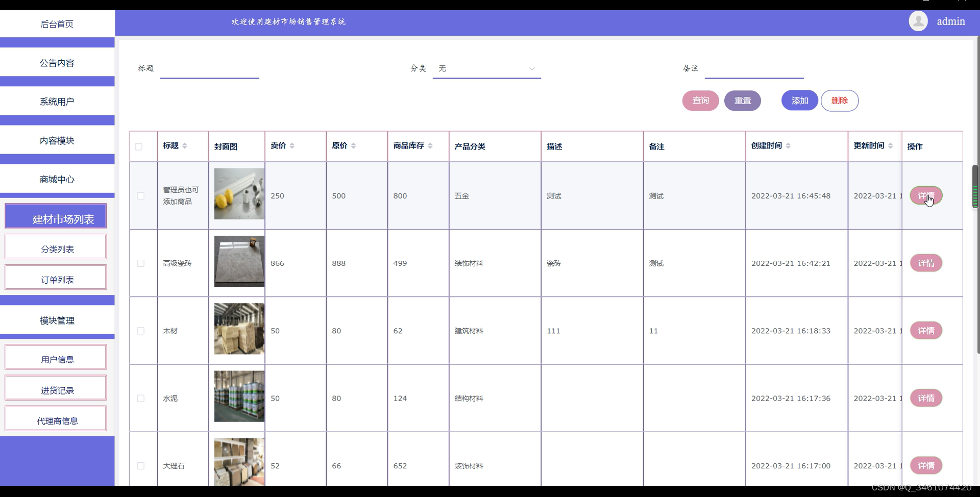Viewport: 980px width, 497px height.
Task: Click the 添加 add button
Action: [x=800, y=101]
